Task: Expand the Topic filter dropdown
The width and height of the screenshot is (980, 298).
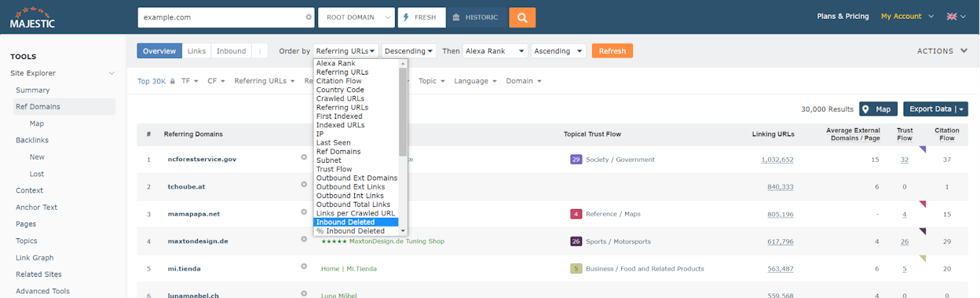Action: coord(432,81)
